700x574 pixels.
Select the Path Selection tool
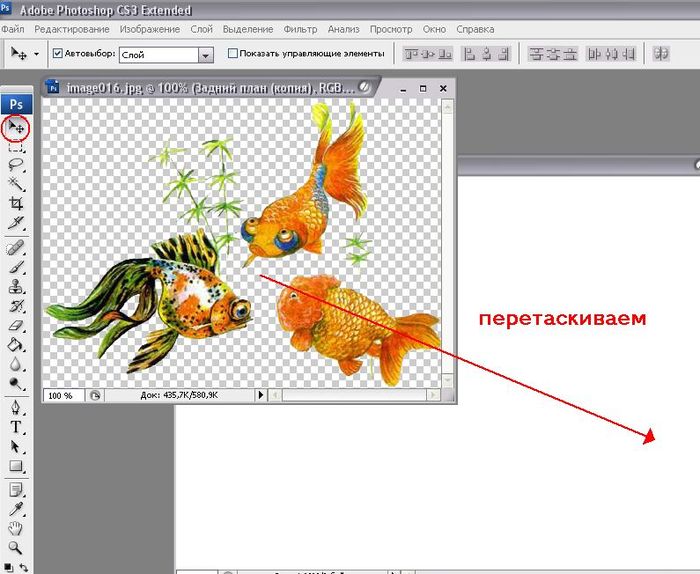[16, 446]
